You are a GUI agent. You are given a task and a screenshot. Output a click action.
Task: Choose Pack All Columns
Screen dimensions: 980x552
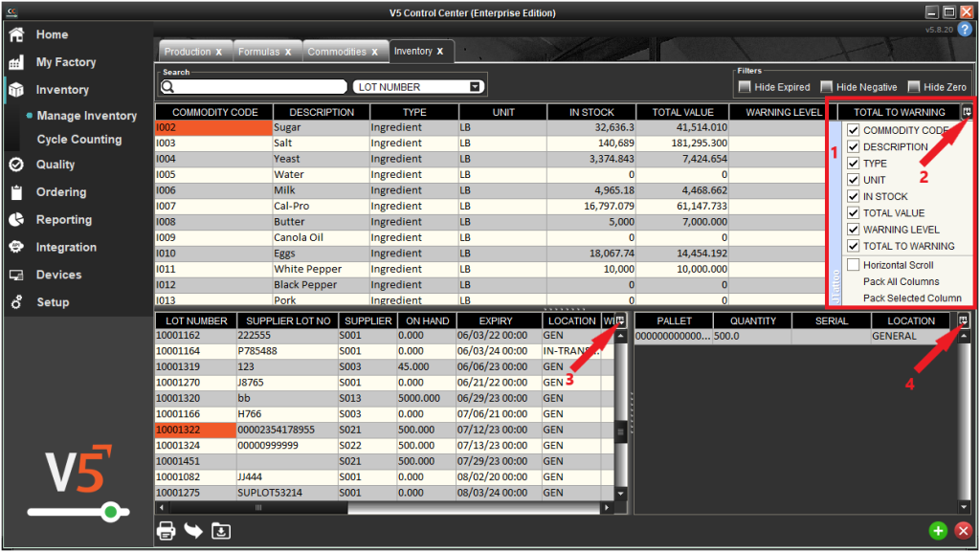tap(902, 281)
